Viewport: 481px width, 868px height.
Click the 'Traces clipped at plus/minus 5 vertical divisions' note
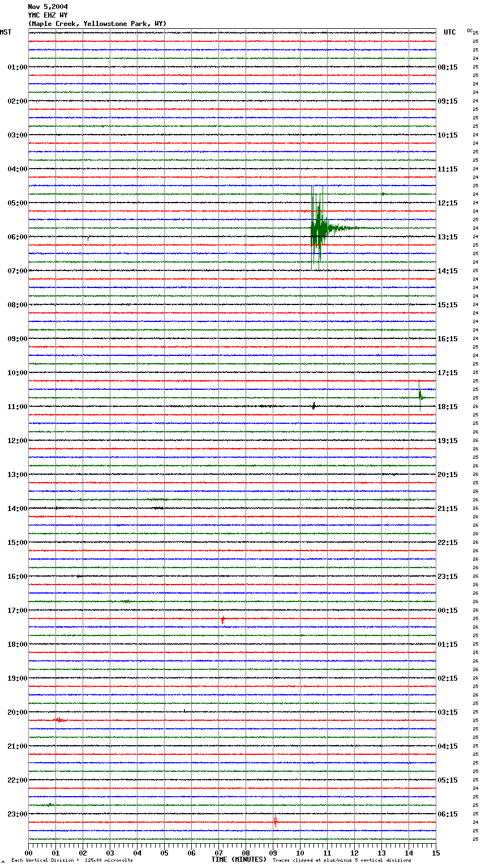(342, 860)
